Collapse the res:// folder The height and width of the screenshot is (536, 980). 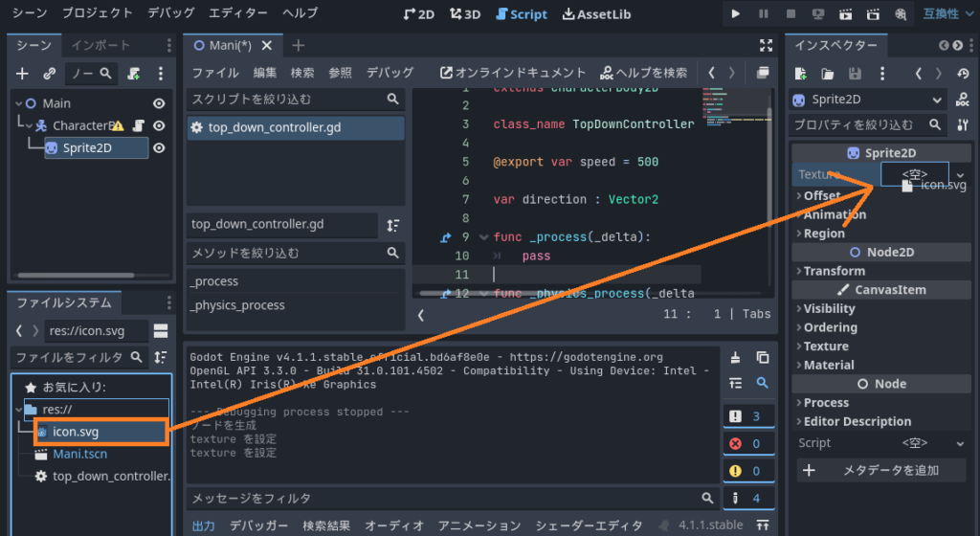click(x=19, y=410)
